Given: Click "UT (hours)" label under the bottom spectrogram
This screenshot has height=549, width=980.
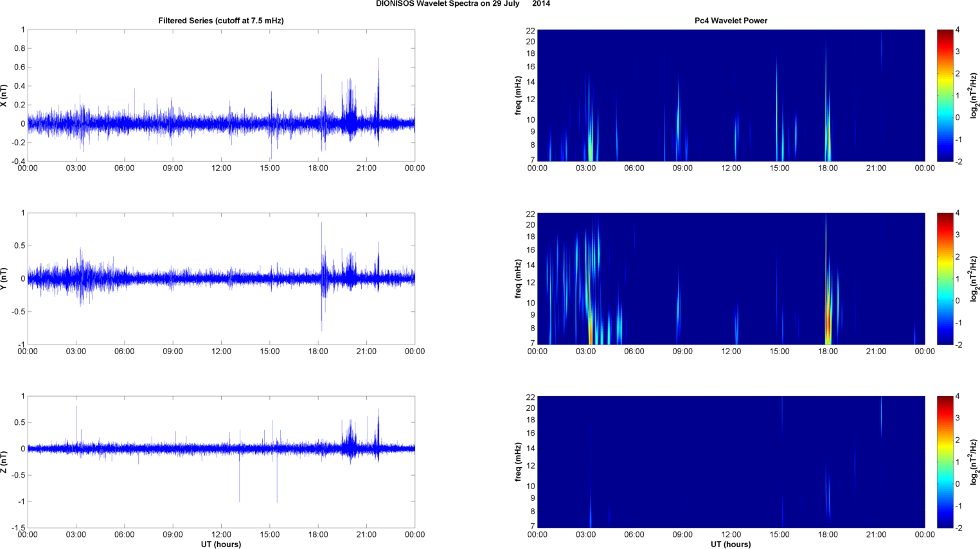Looking at the screenshot, I should [731, 544].
